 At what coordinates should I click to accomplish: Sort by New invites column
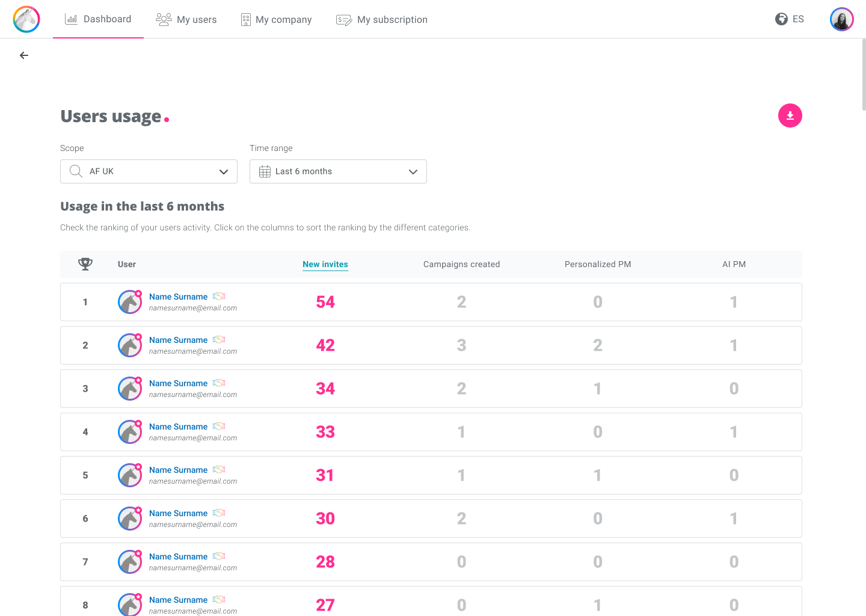[325, 264]
